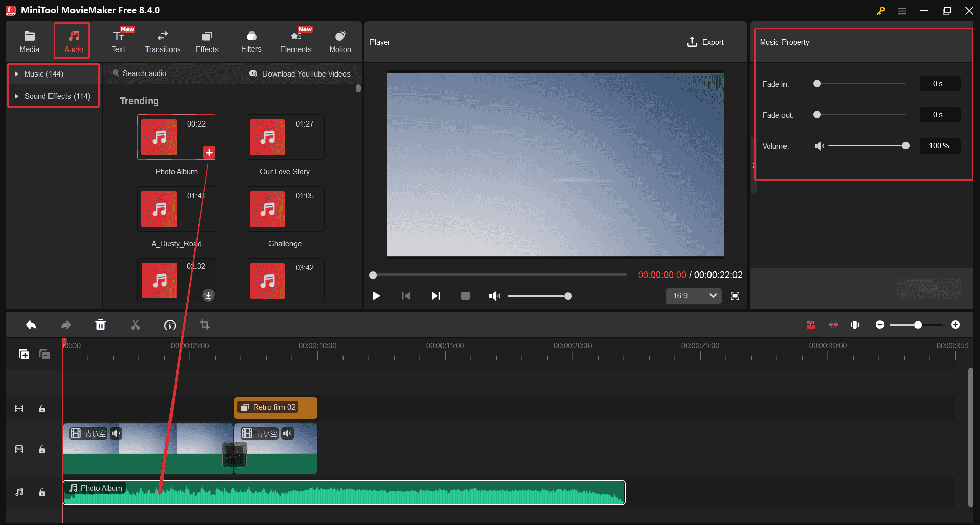Lock the Photo Album audio track

coord(42,492)
